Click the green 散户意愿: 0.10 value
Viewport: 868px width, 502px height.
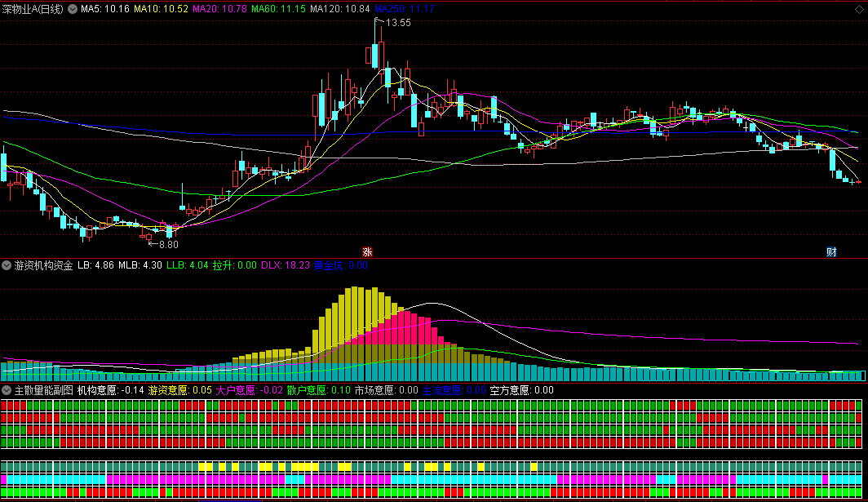[x=319, y=390]
